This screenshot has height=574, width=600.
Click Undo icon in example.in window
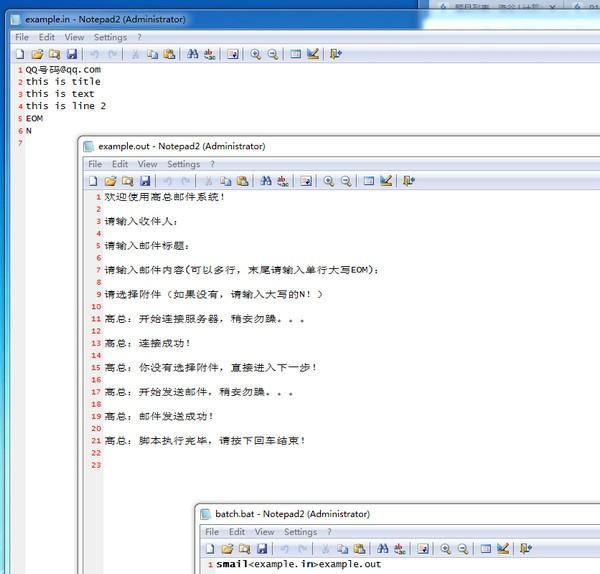click(94, 54)
